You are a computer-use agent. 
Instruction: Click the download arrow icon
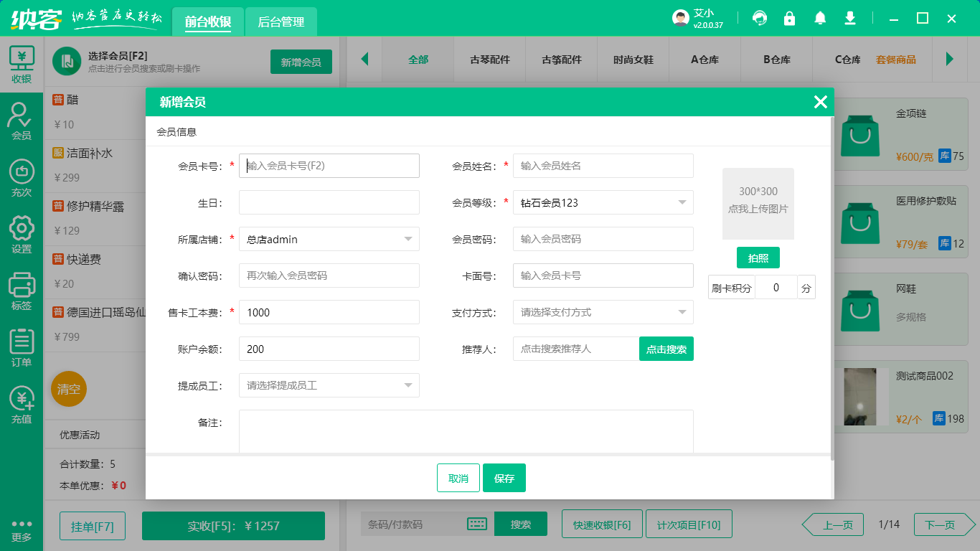pyautogui.click(x=850, y=18)
